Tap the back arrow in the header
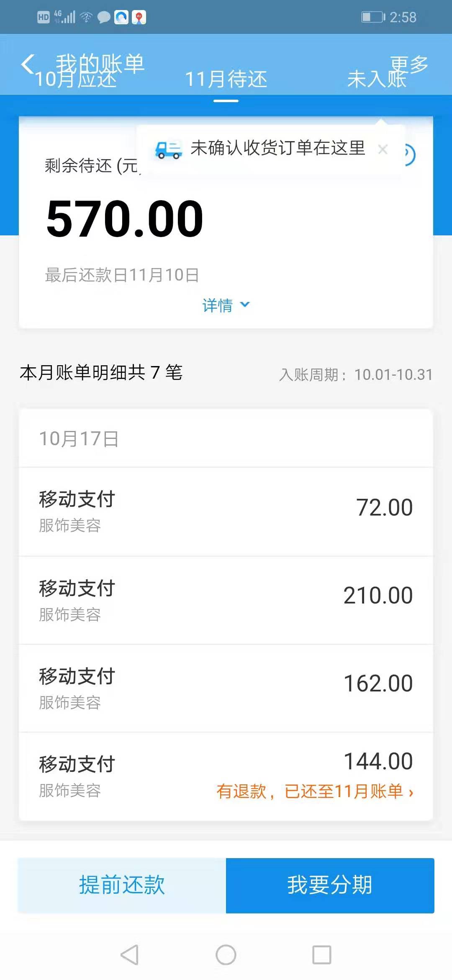This screenshot has width=452, height=980. [x=28, y=64]
